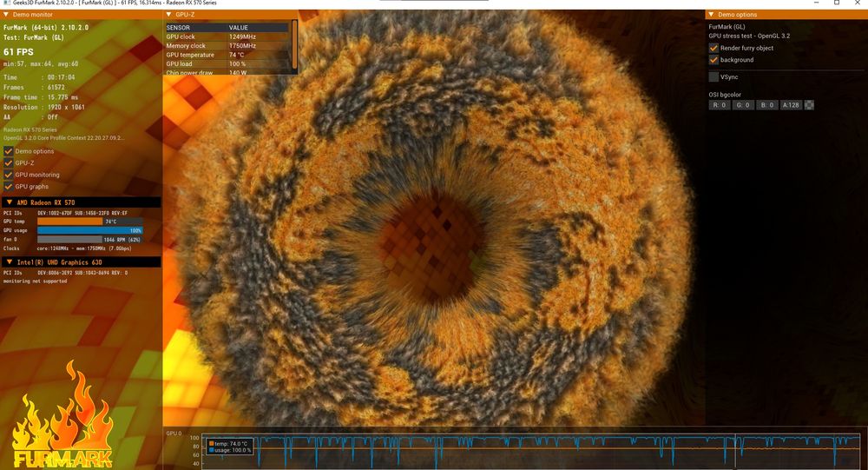Click the monitoring not supported text
This screenshot has height=470, width=868.
point(35,281)
